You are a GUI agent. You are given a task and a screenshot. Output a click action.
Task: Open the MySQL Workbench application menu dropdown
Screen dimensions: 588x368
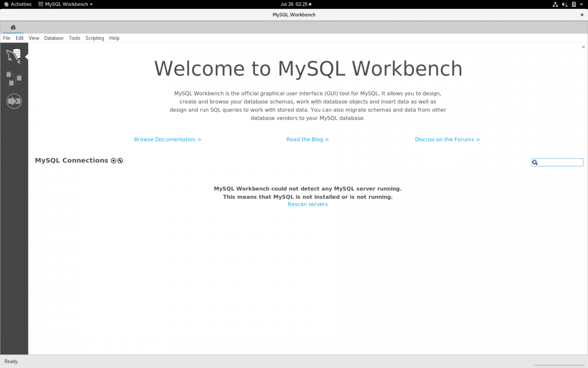tap(65, 4)
